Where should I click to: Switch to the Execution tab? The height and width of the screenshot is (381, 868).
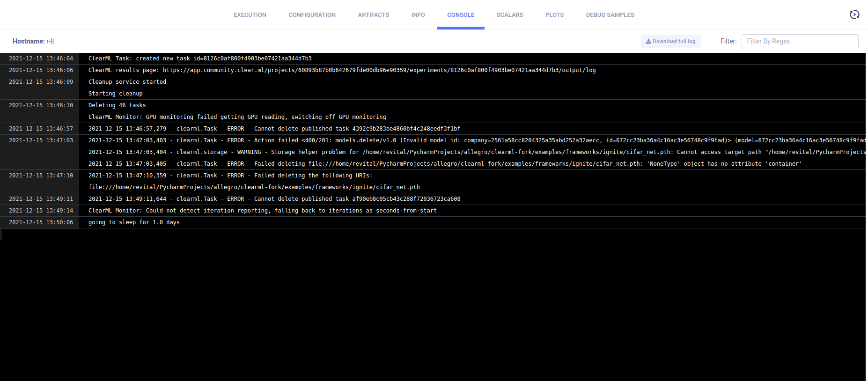click(x=250, y=15)
